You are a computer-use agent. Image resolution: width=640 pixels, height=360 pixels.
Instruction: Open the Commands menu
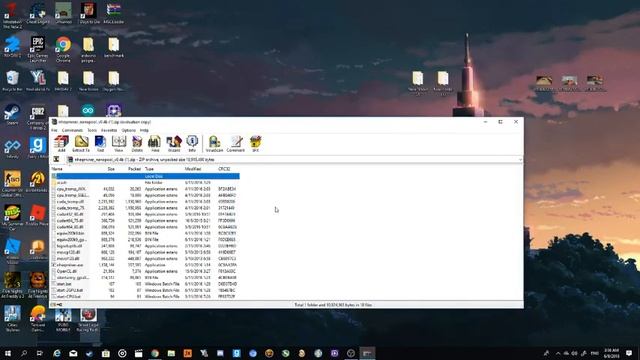(72, 130)
